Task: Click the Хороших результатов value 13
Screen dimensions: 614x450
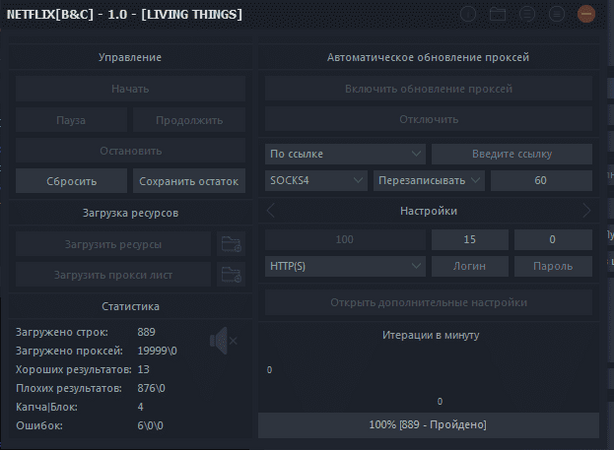Action: 143,369
